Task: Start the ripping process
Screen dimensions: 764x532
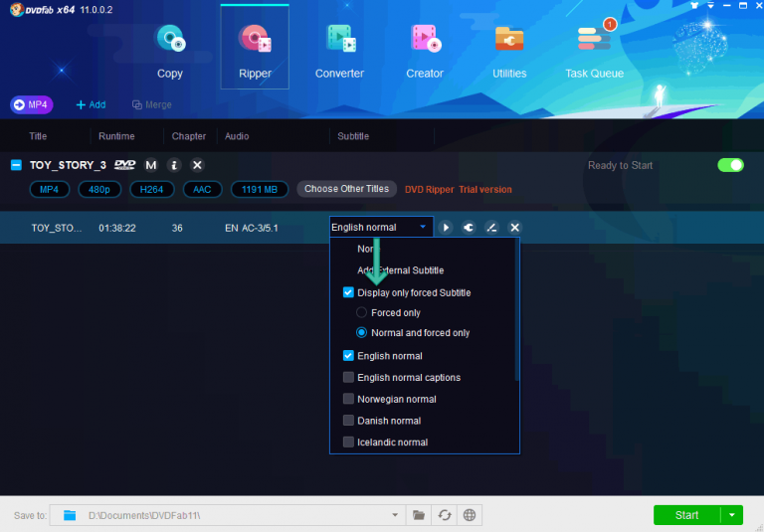Action: click(686, 515)
